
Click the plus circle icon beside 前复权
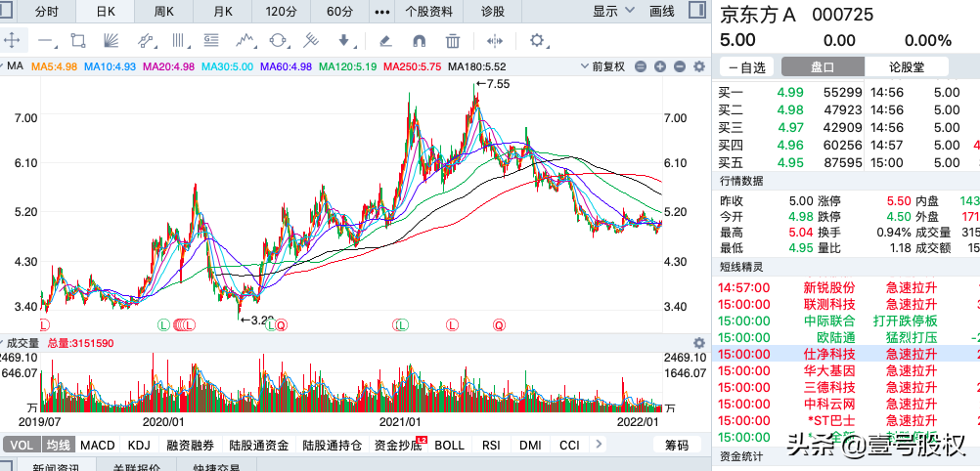point(660,66)
